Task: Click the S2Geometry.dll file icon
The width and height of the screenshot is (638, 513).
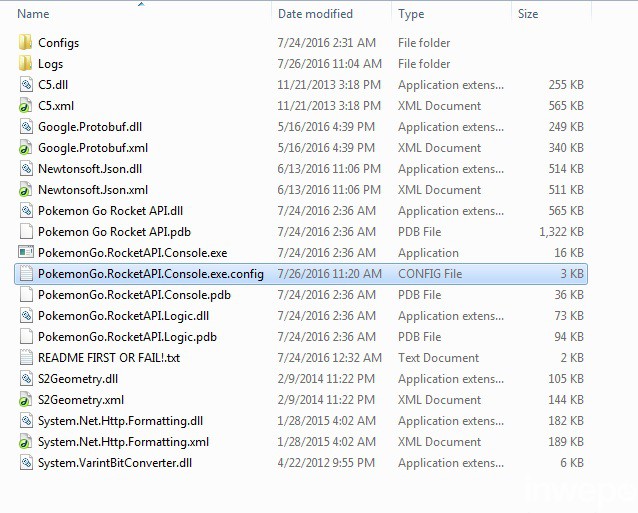Action: [x=26, y=379]
